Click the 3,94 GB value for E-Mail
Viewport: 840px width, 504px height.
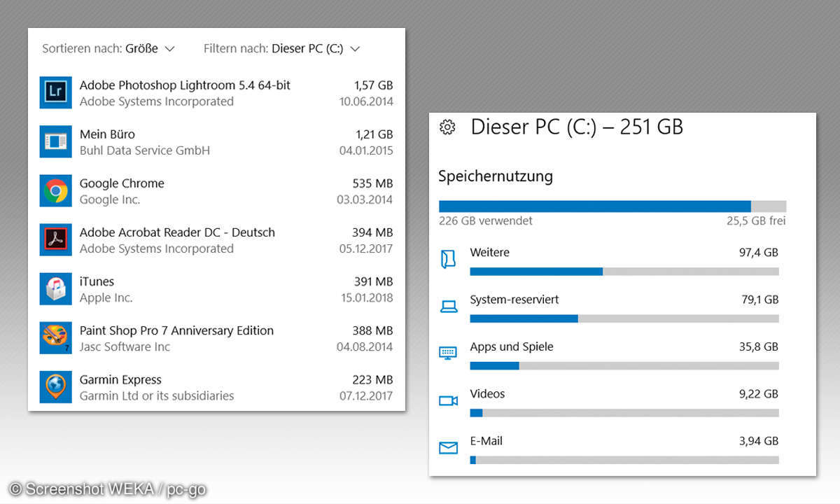[759, 441]
